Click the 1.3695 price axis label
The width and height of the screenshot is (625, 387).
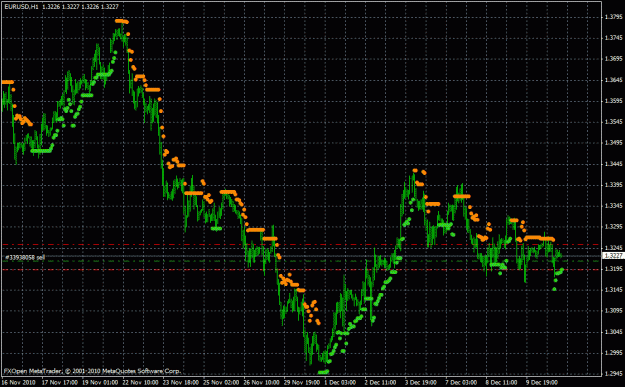(x=613, y=59)
